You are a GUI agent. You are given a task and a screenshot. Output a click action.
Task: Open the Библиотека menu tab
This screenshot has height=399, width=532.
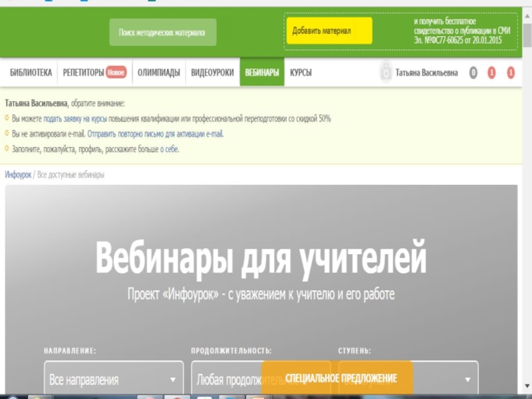click(x=31, y=72)
